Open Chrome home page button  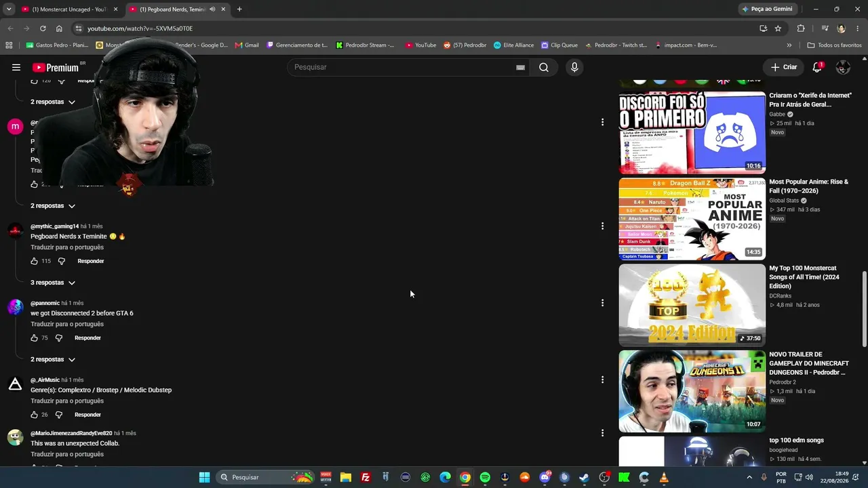59,28
